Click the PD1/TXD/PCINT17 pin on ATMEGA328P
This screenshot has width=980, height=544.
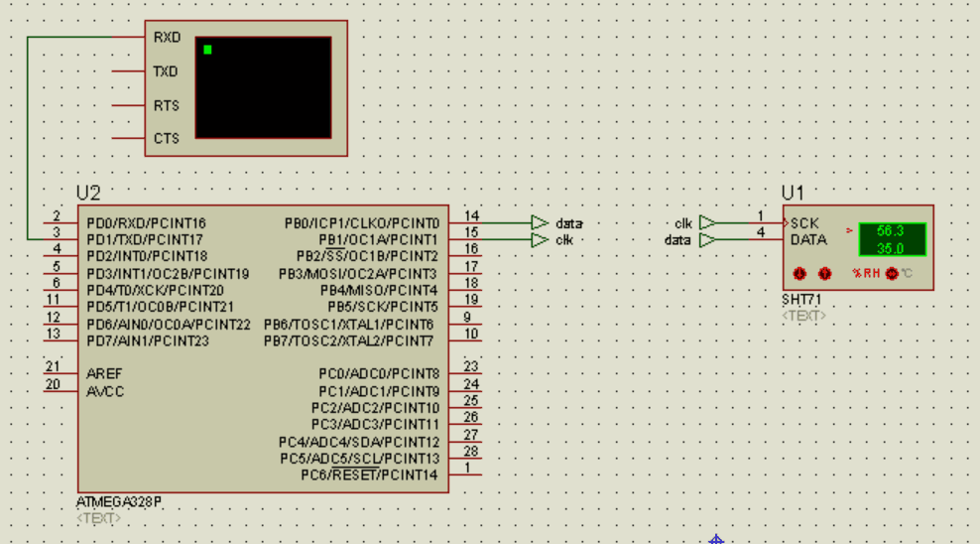(x=144, y=239)
